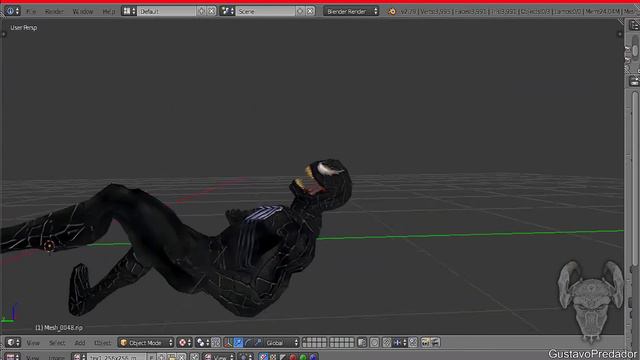
Task: Open the Object Mode dropdown
Action: point(146,342)
